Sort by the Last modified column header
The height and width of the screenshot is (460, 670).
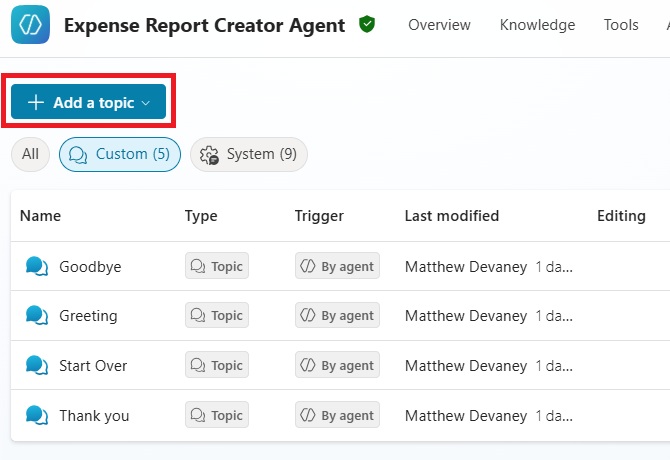[451, 216]
